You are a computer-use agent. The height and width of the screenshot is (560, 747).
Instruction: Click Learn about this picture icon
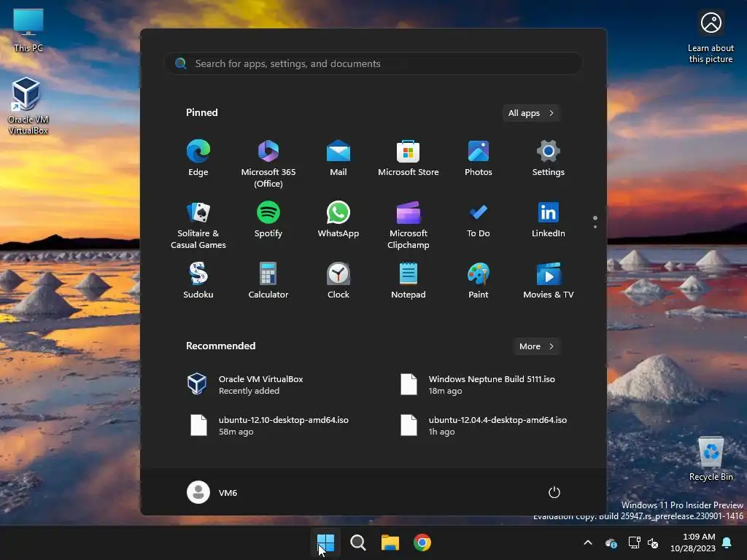coord(711,37)
